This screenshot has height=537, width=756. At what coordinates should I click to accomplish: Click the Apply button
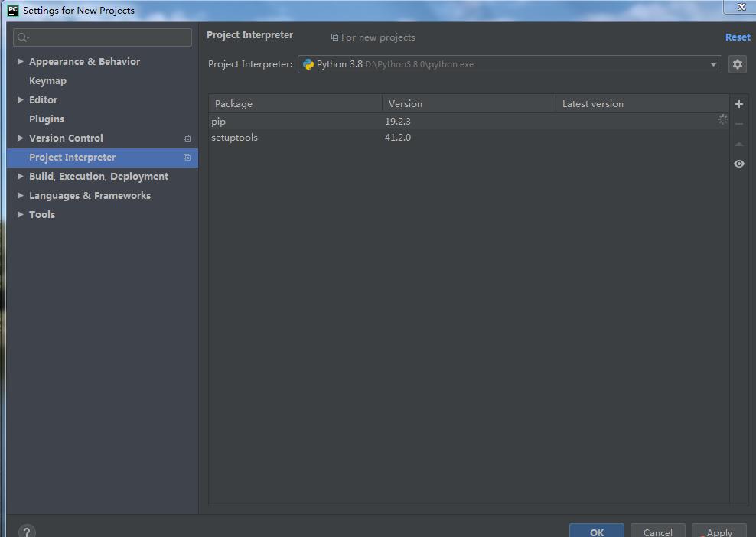719,531
